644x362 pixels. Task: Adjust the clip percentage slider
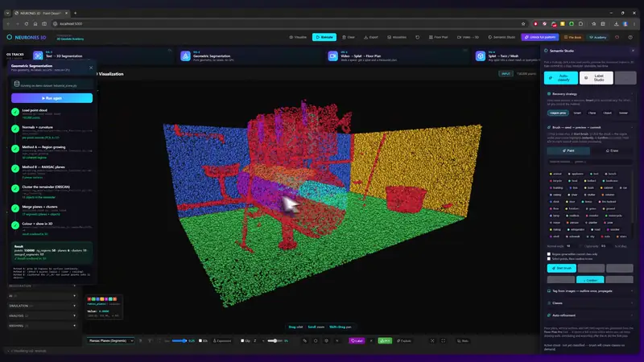(275, 340)
